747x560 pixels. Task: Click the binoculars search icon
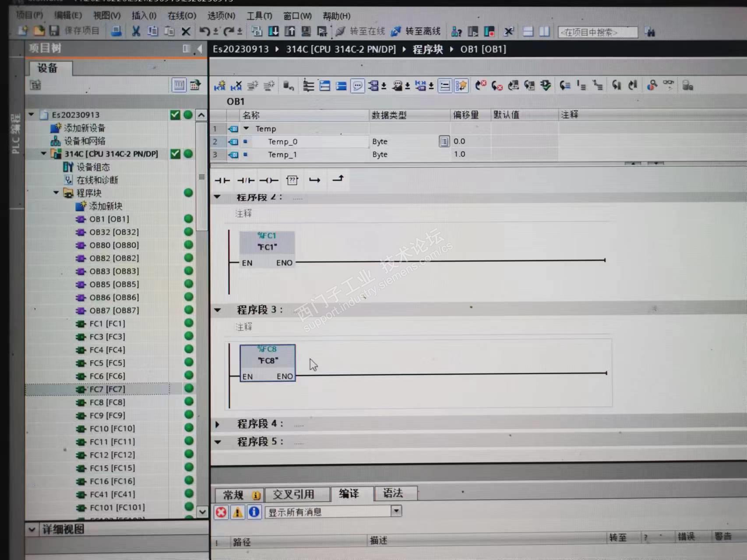click(650, 32)
